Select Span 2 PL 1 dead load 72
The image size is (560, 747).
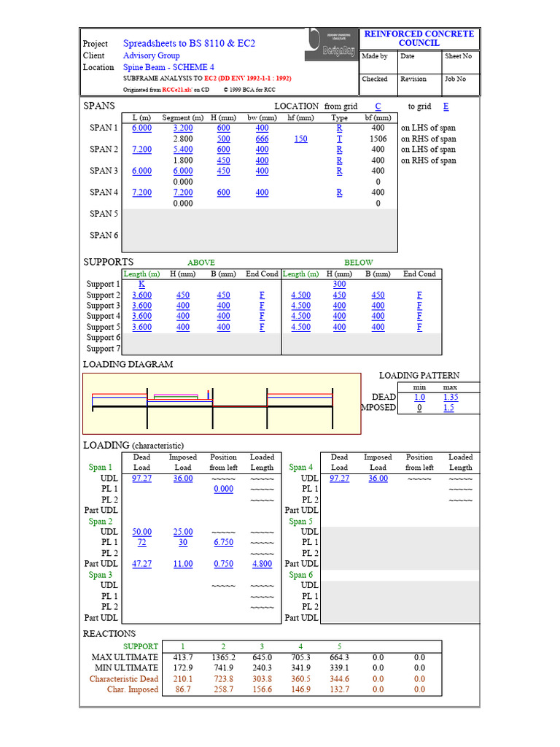142,542
